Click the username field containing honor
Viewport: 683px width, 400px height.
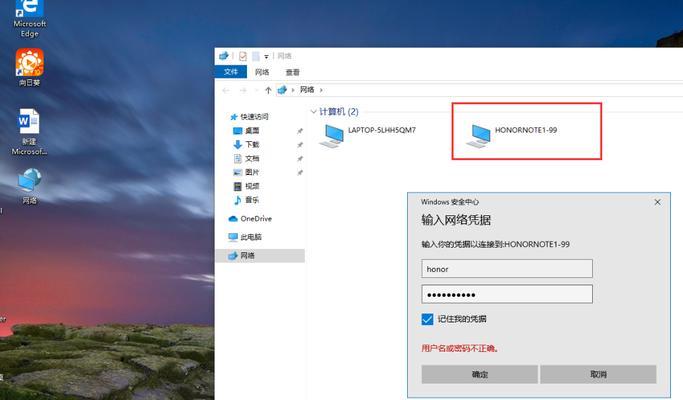pos(507,269)
